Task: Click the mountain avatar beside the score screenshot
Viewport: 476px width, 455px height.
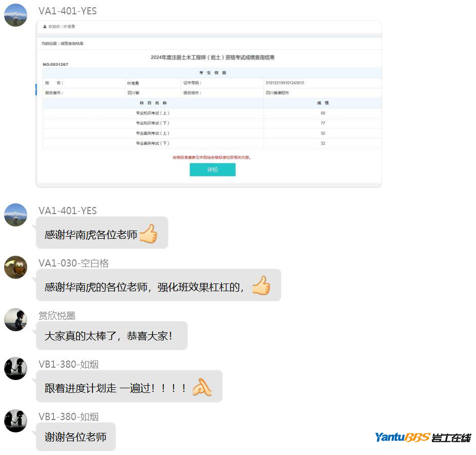Action: 15,15
